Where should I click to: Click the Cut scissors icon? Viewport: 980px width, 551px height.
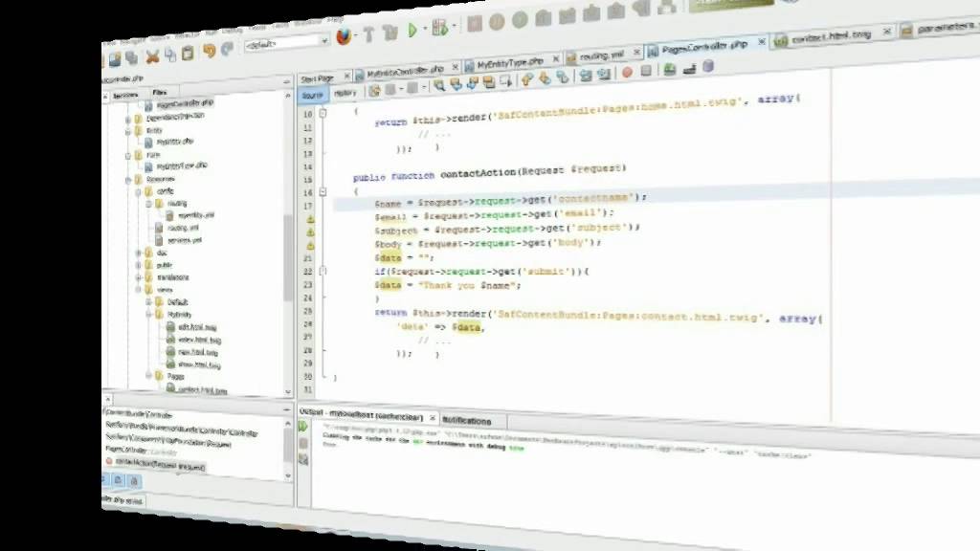[x=152, y=56]
